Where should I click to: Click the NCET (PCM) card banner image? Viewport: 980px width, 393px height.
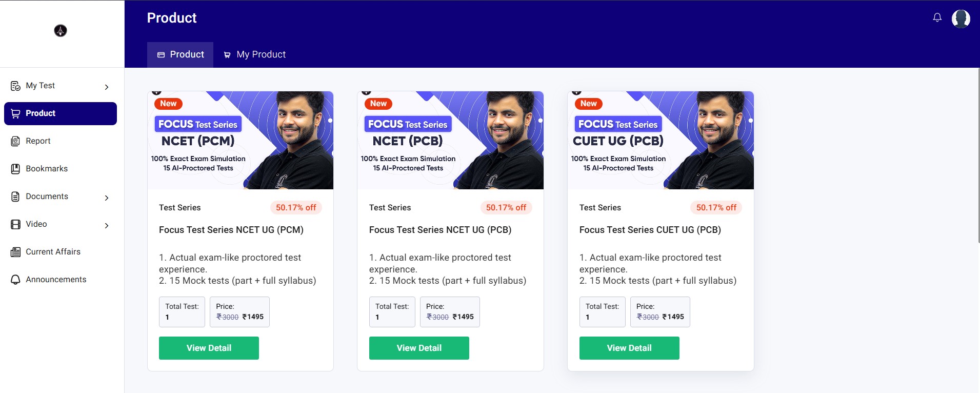pos(240,140)
